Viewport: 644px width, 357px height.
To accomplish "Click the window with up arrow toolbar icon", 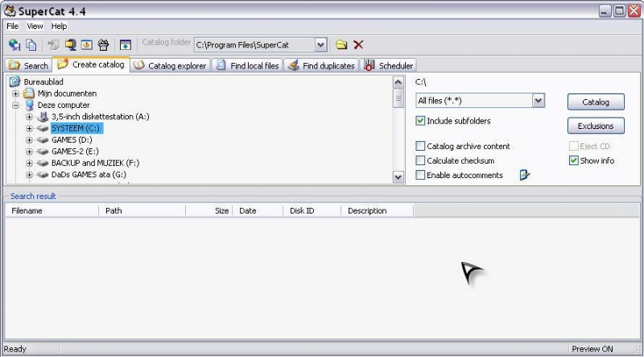I will [x=126, y=45].
